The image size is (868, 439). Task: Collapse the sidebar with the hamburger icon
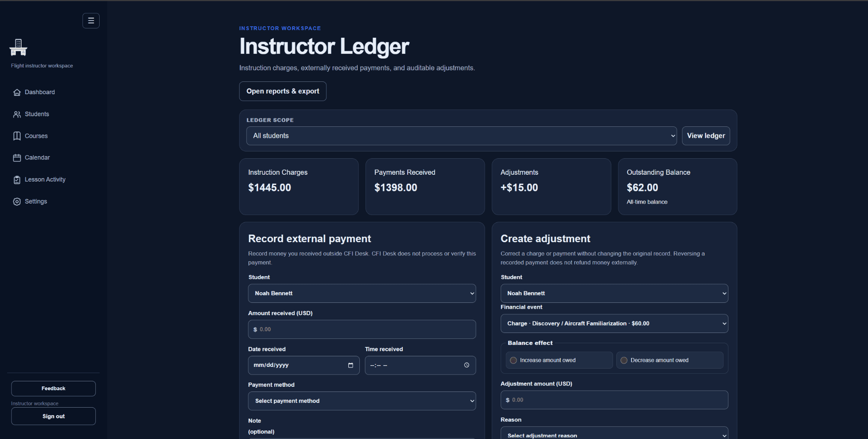[91, 21]
